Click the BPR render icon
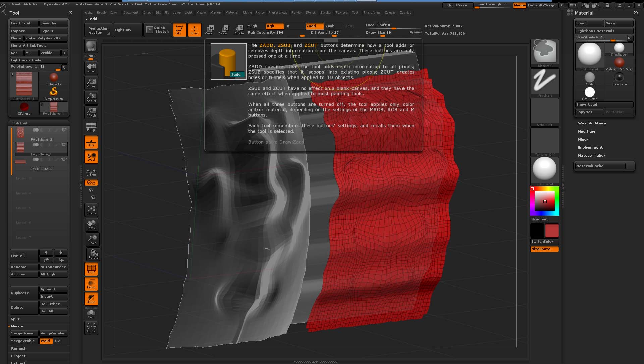 (x=91, y=46)
